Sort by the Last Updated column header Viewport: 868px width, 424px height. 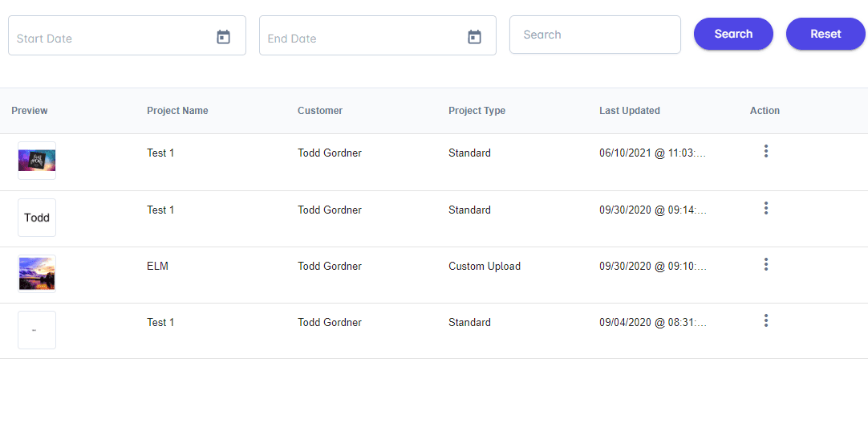click(x=629, y=111)
